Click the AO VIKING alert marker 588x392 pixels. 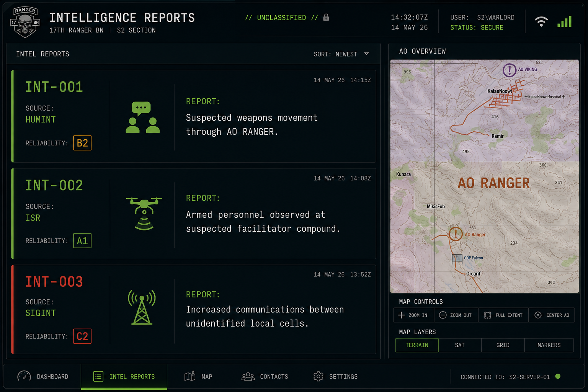point(509,70)
